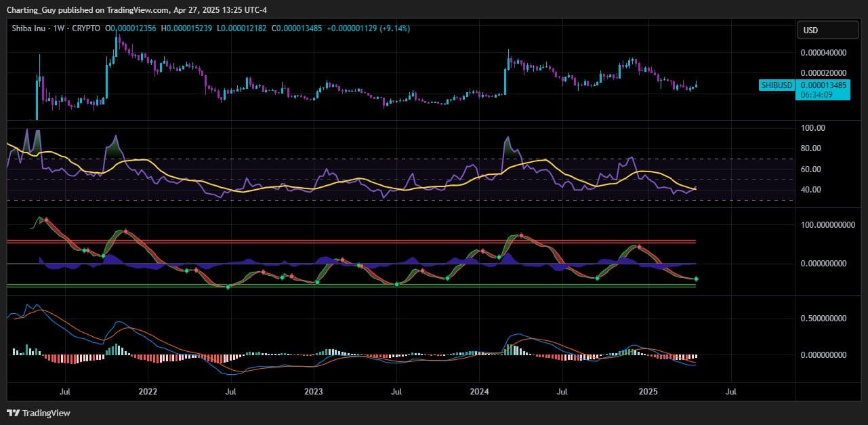Click the 0.500000000 MACD scale label
The width and height of the screenshot is (868, 425).
tap(823, 318)
